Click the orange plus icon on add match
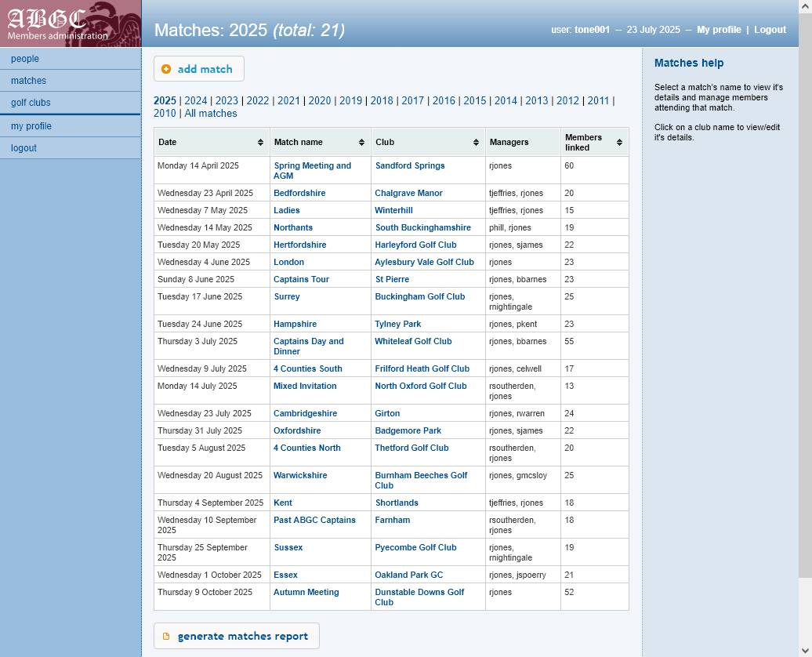The width and height of the screenshot is (812, 657). click(x=165, y=69)
